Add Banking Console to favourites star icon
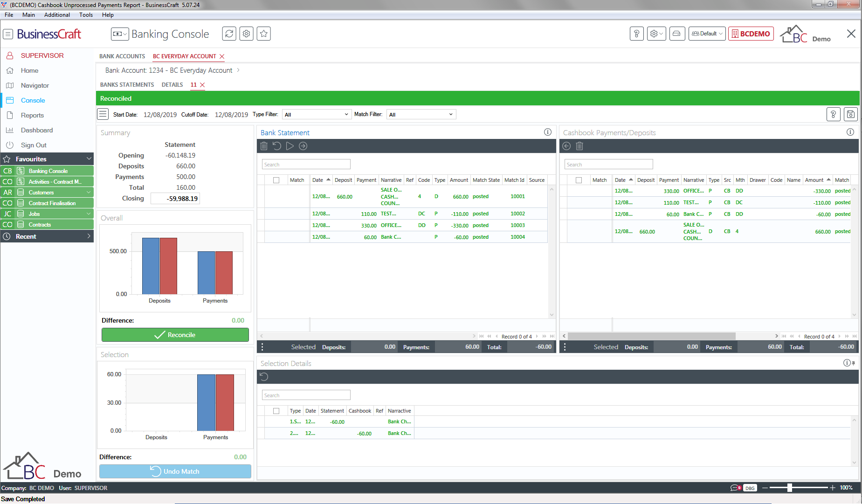Screen dimensions: 862x504 pos(264,34)
